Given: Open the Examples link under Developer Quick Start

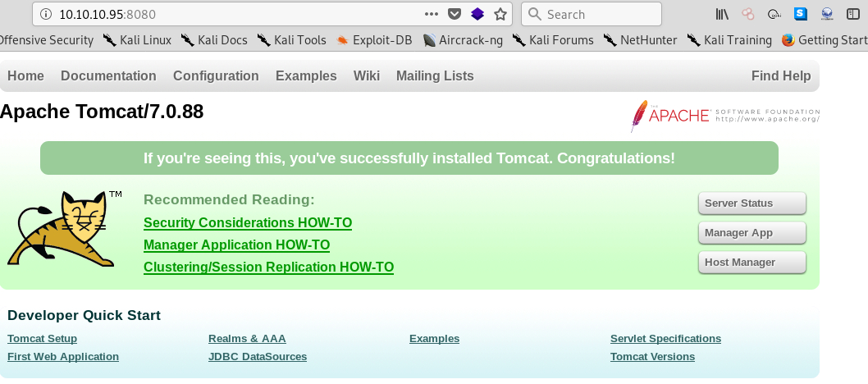Looking at the screenshot, I should click(x=434, y=339).
